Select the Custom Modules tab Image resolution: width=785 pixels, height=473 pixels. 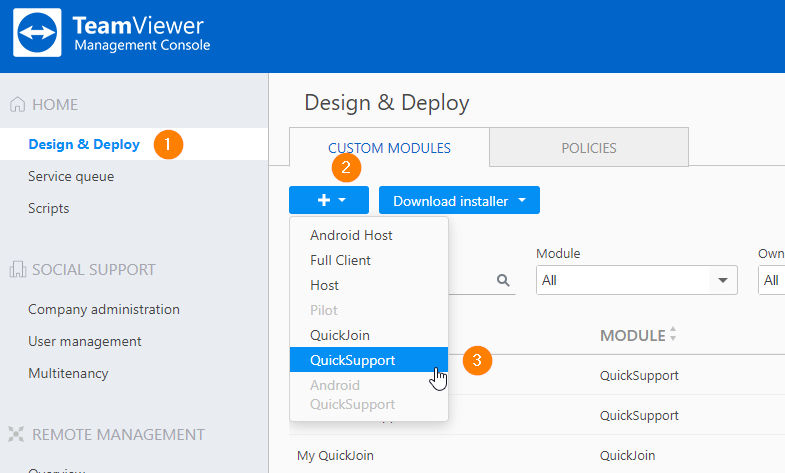pyautogui.click(x=389, y=148)
